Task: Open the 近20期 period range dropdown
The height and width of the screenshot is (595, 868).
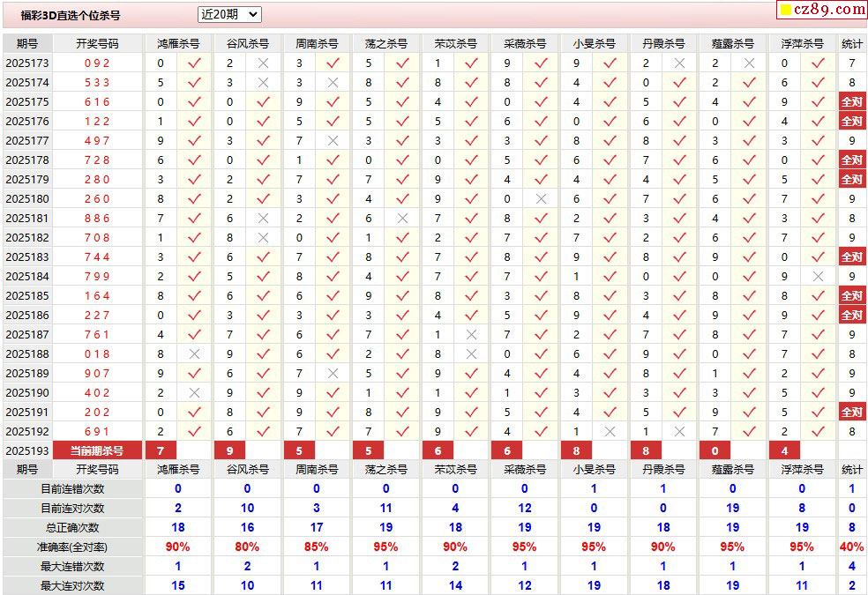Action: (x=229, y=15)
